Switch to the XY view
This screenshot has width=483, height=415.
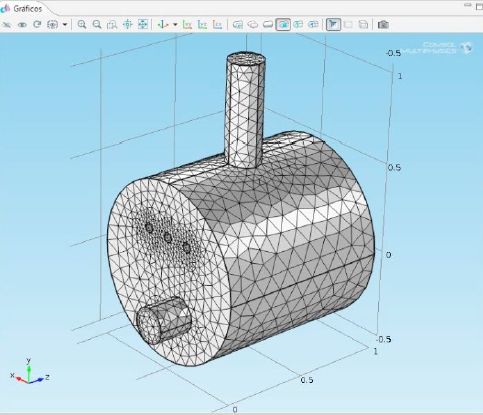pyautogui.click(x=187, y=24)
